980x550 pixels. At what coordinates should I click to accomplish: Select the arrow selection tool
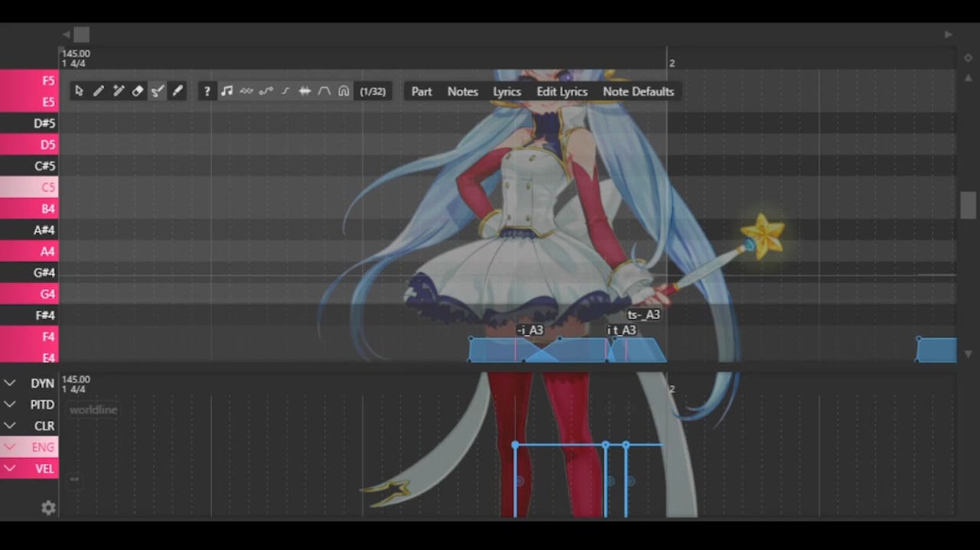(x=79, y=91)
